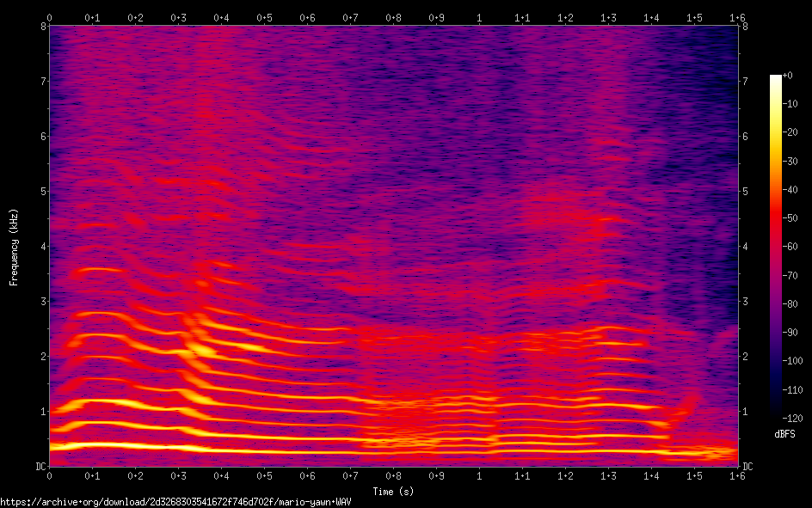812x508 pixels.
Task: Click the 1.3 tick on top time axis
Action: tap(608, 17)
